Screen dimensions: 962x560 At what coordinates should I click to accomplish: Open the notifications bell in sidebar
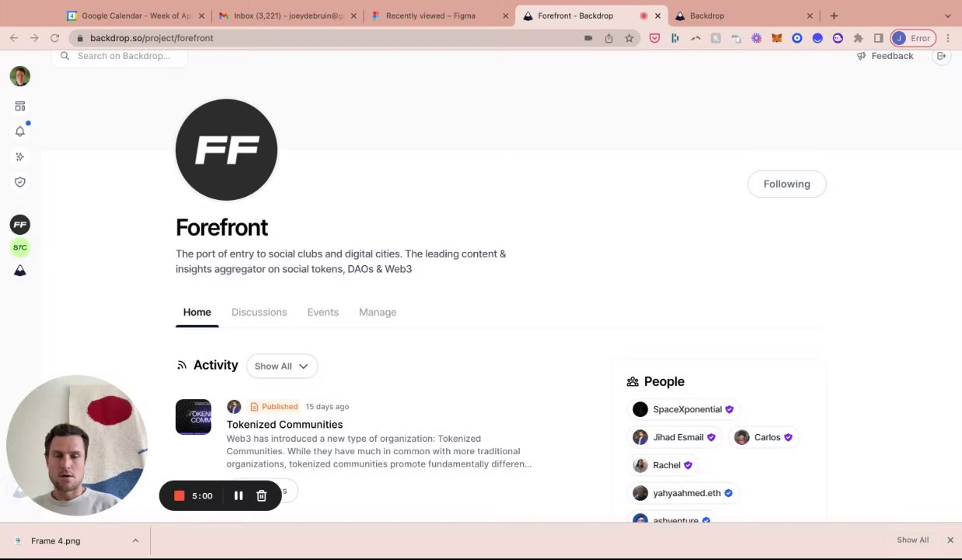[20, 131]
